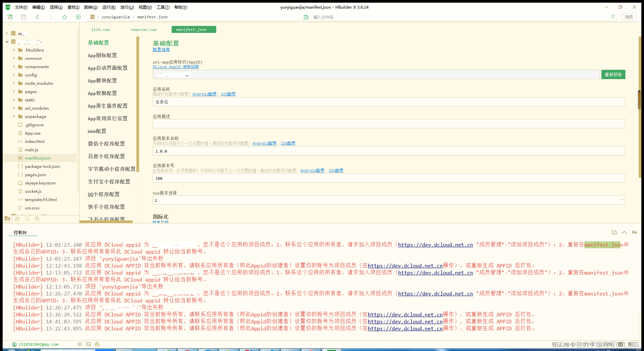644x351 pixels.
Task: Open 微信小程序配置 section
Action: 106,144
